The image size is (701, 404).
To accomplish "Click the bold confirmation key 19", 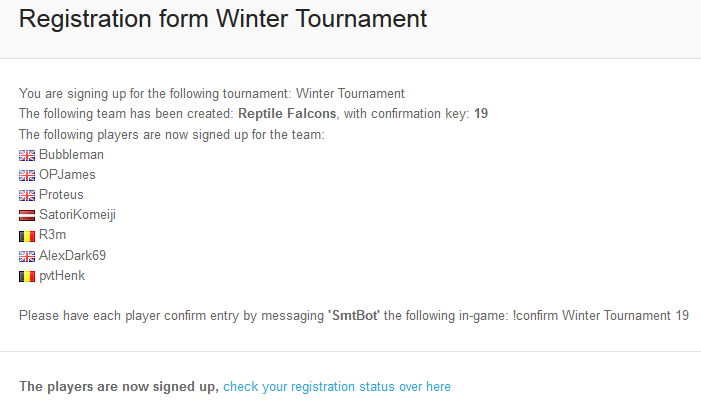I will 481,114.
